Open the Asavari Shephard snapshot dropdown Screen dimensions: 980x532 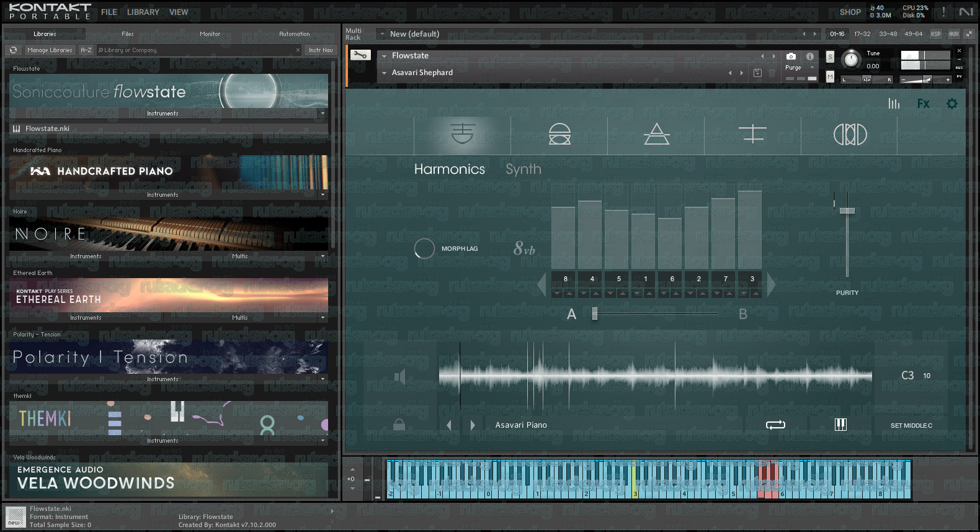(384, 73)
